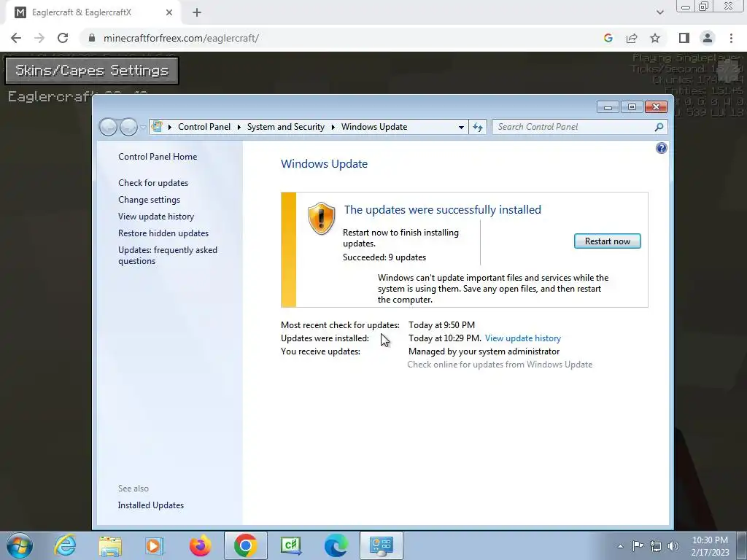Click Chrome forward arrow
This screenshot has width=747, height=560.
click(39, 38)
